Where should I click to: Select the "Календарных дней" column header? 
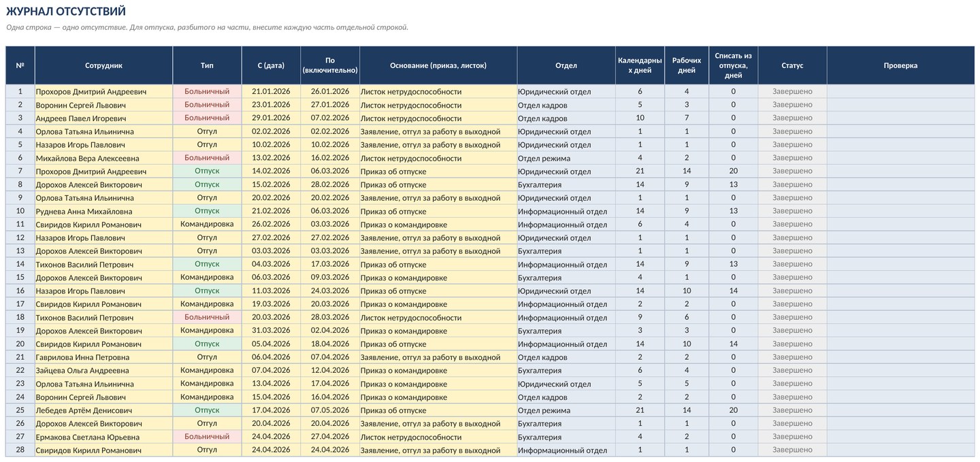[640, 65]
